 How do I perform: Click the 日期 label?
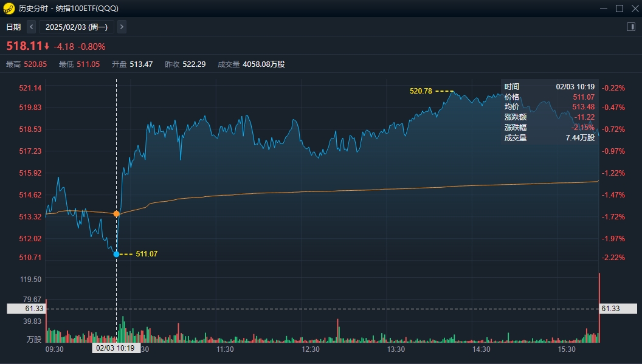pos(13,27)
